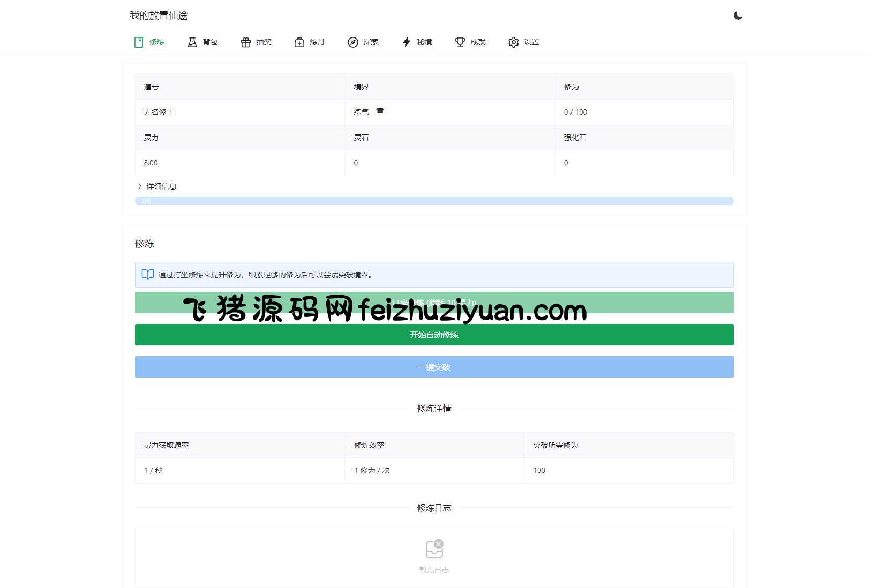Click the 境界 header cell
Image resolution: width=871 pixels, height=588 pixels.
[x=450, y=87]
